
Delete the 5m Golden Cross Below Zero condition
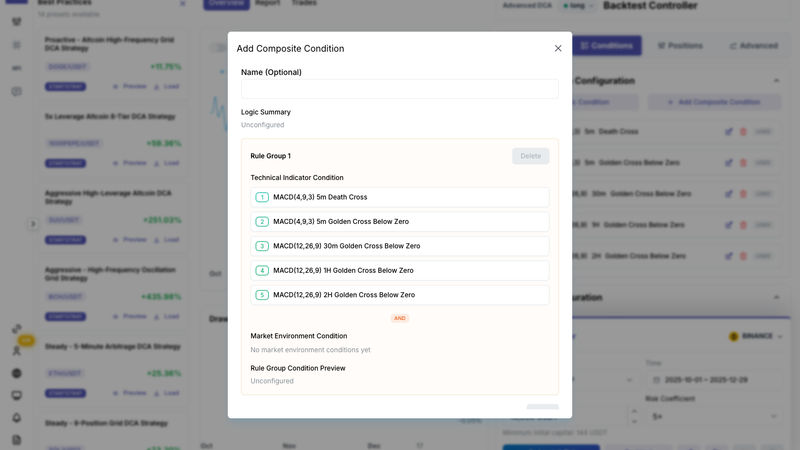pos(743,163)
